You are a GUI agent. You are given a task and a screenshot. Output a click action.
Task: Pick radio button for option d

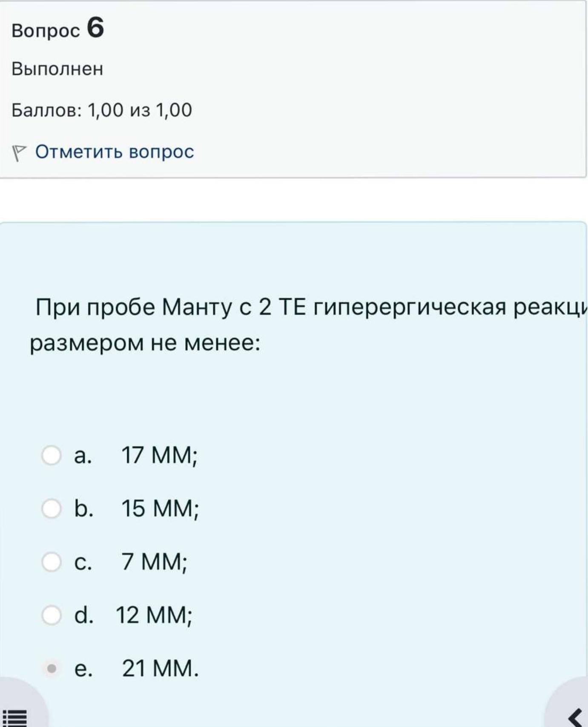[52, 615]
